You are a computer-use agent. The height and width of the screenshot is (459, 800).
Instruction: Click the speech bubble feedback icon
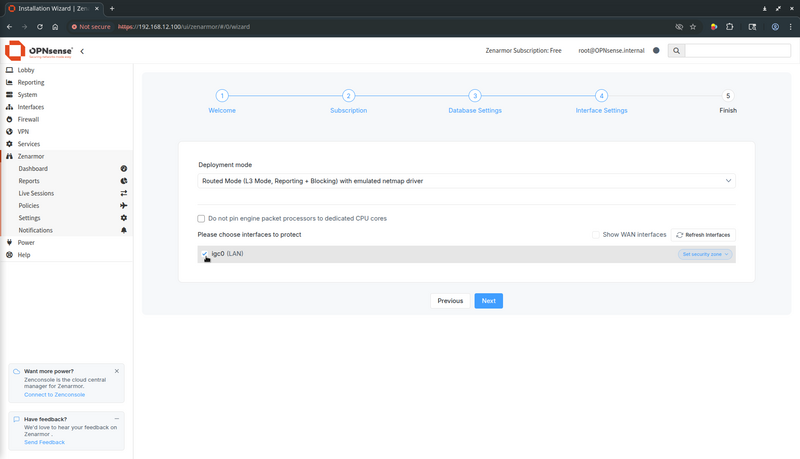click(16, 419)
